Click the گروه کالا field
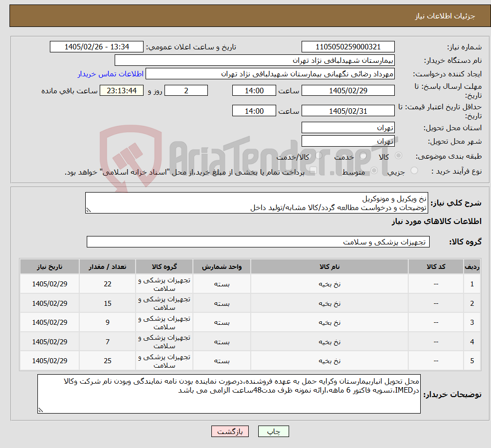 click(258, 242)
